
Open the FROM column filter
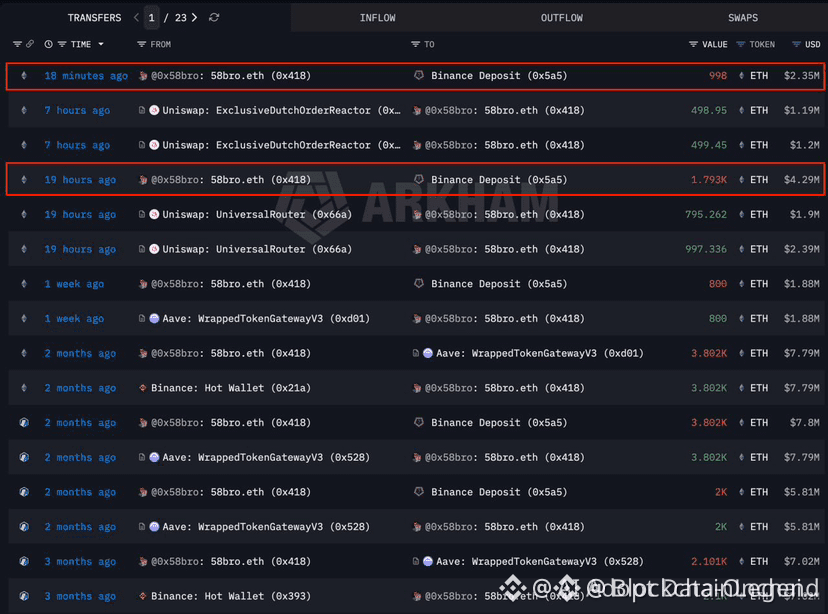coord(142,44)
